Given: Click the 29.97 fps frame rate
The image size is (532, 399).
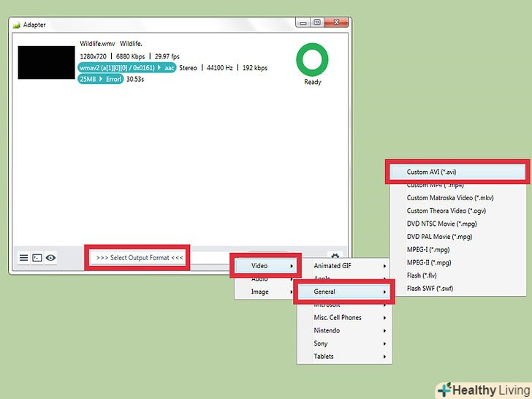Looking at the screenshot, I should (x=167, y=56).
